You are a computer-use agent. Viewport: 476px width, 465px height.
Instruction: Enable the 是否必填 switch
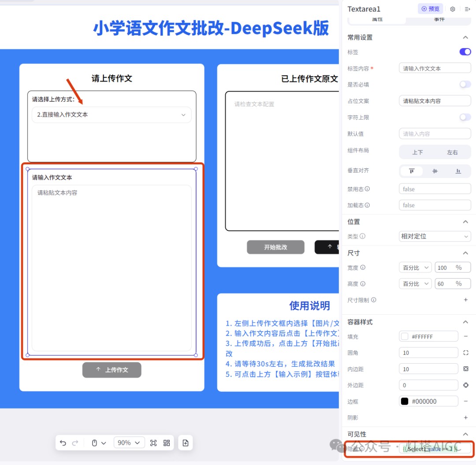click(465, 84)
